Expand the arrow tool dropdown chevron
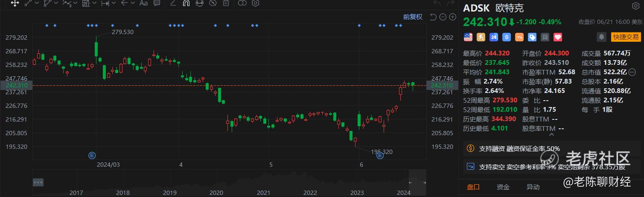The height and width of the screenshot is (197, 644). [132, 3]
